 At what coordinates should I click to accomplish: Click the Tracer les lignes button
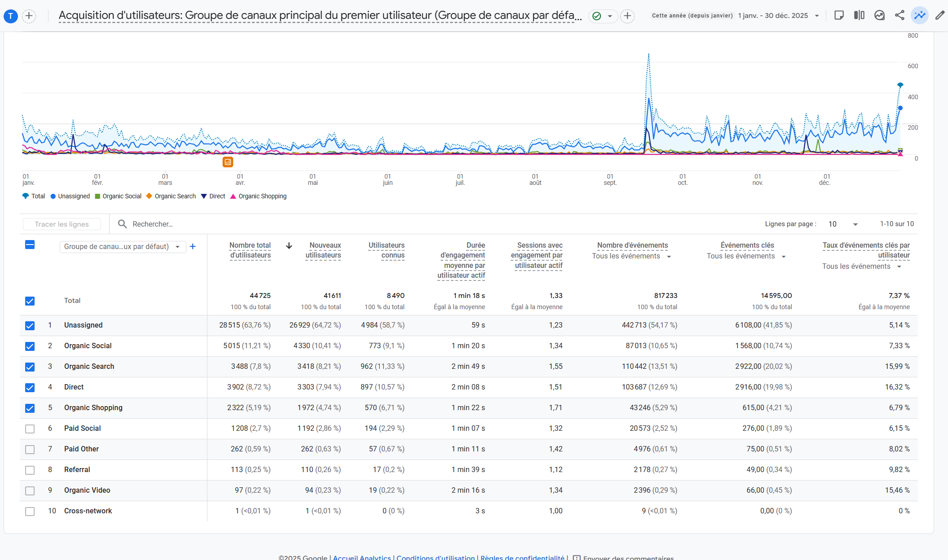[x=62, y=224]
